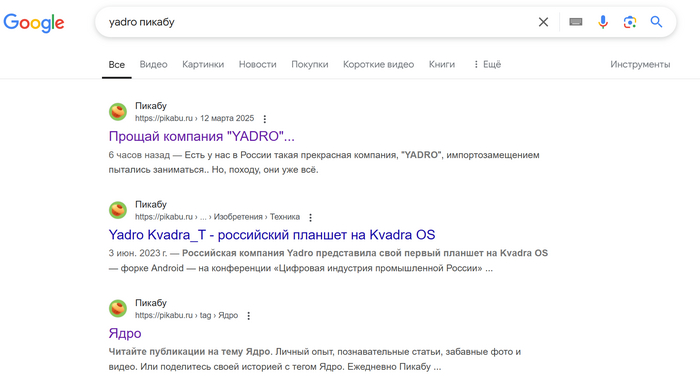Click URL 'https://pikabu.ru › 12 марта 2025'

(x=195, y=118)
